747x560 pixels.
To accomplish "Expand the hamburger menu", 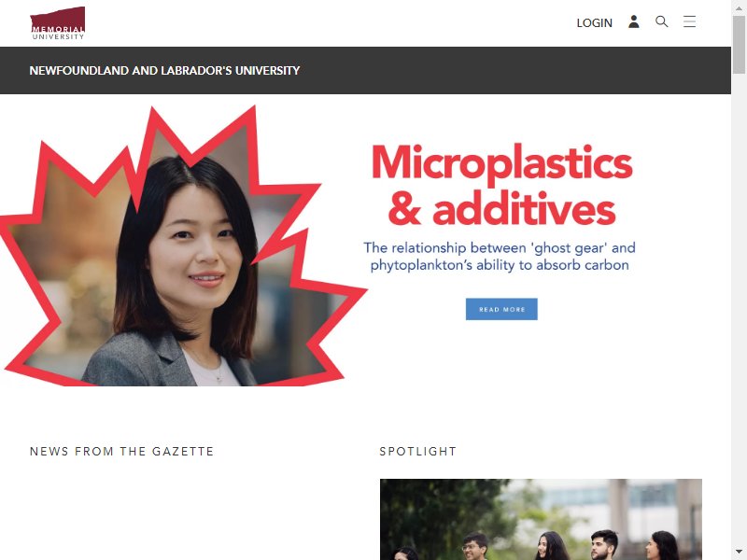I will coord(689,21).
